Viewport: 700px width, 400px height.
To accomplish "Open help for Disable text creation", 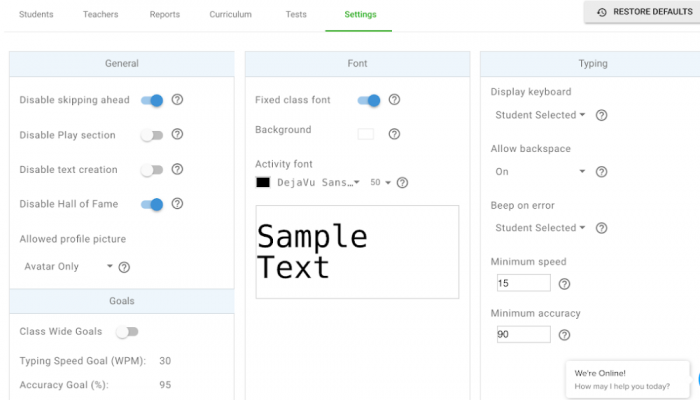I will [x=177, y=169].
